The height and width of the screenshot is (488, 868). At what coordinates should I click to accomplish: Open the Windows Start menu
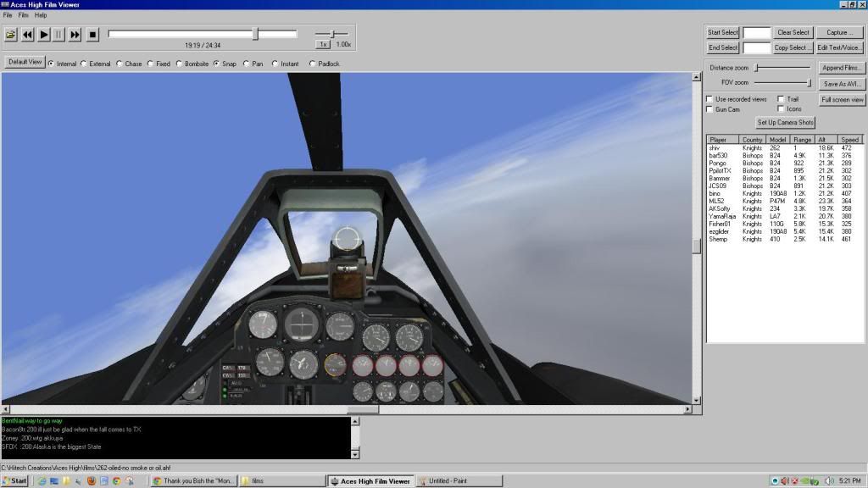point(14,481)
